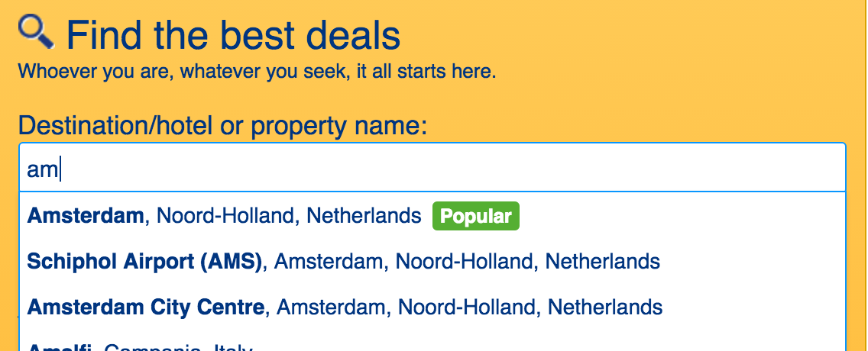Click bold 'Amsterdam City Centre' text
Image resolution: width=868 pixels, height=351 pixels.
tap(146, 307)
